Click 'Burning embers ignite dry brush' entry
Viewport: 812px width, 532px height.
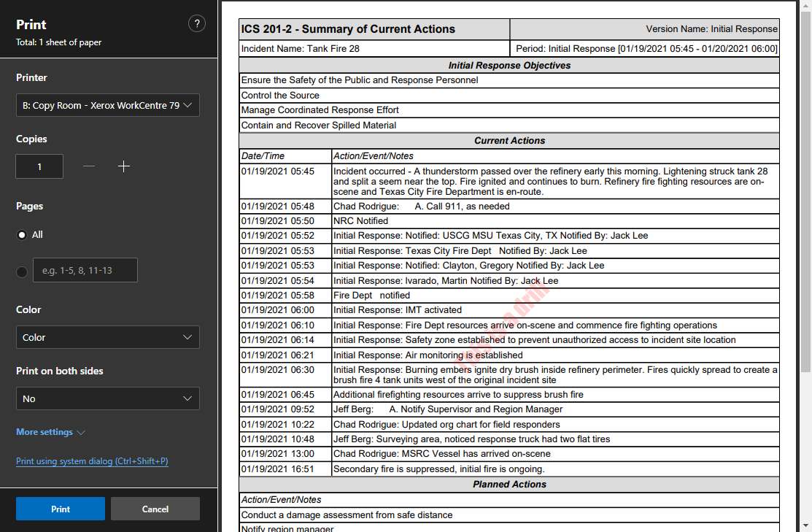(x=555, y=375)
